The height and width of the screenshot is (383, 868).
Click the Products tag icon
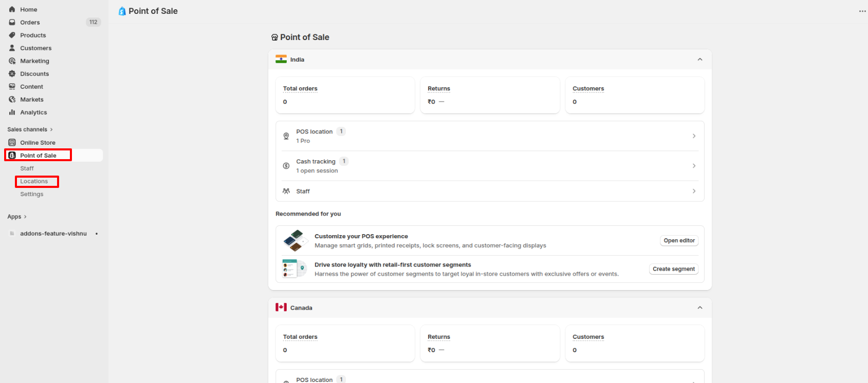pyautogui.click(x=12, y=35)
